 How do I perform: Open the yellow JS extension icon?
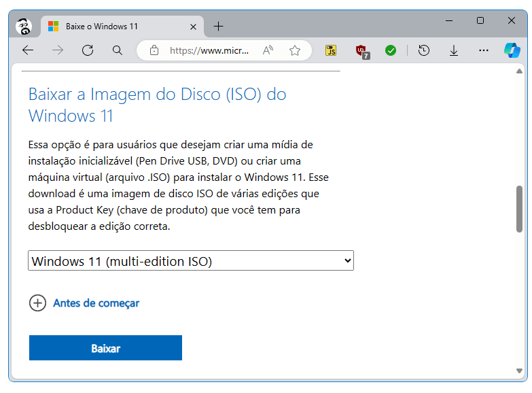pyautogui.click(x=331, y=50)
